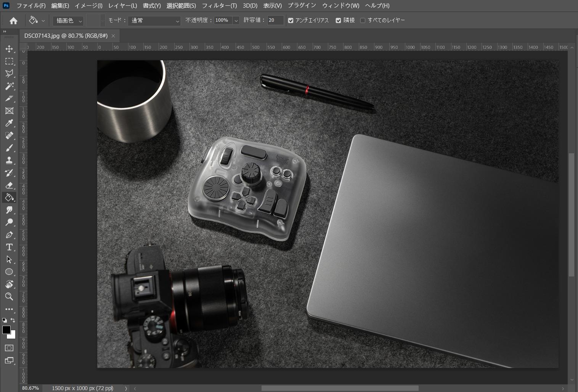Click the Home button in options bar
The height and width of the screenshot is (392, 578).
tap(13, 21)
